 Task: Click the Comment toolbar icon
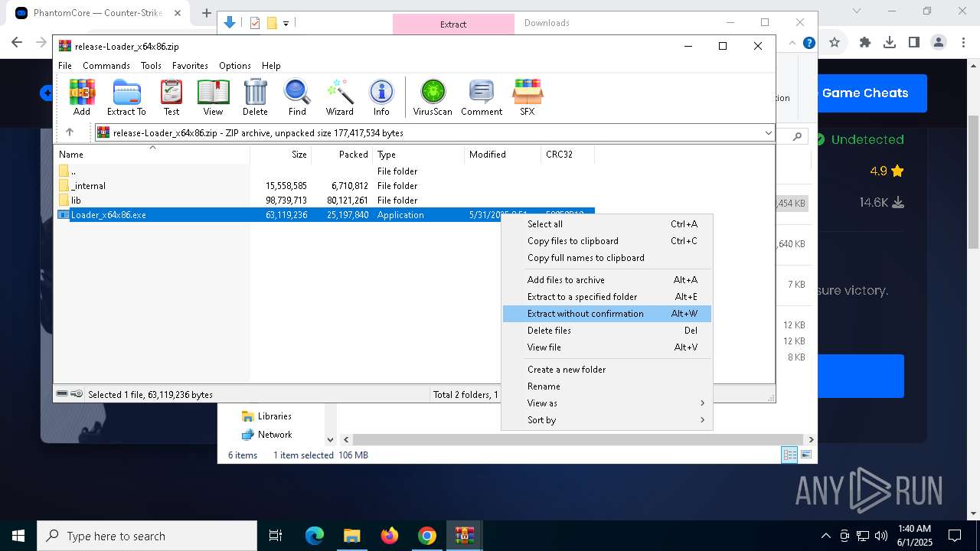click(482, 97)
